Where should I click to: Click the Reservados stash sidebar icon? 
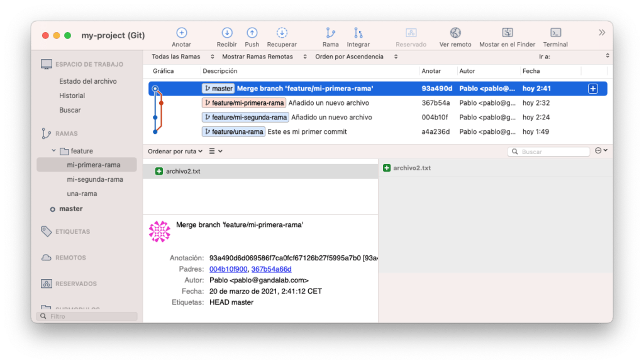(x=47, y=284)
